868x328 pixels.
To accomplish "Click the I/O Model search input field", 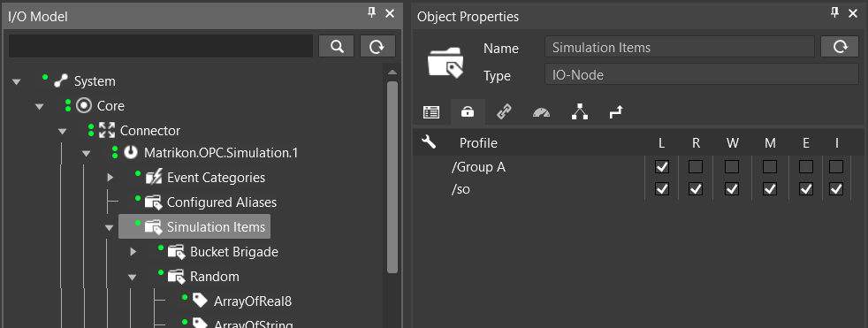I will coord(161,47).
